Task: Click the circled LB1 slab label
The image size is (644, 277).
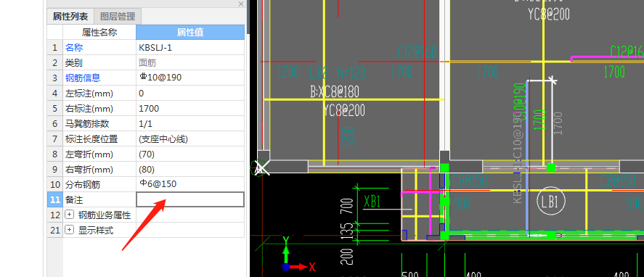Action: (x=551, y=202)
